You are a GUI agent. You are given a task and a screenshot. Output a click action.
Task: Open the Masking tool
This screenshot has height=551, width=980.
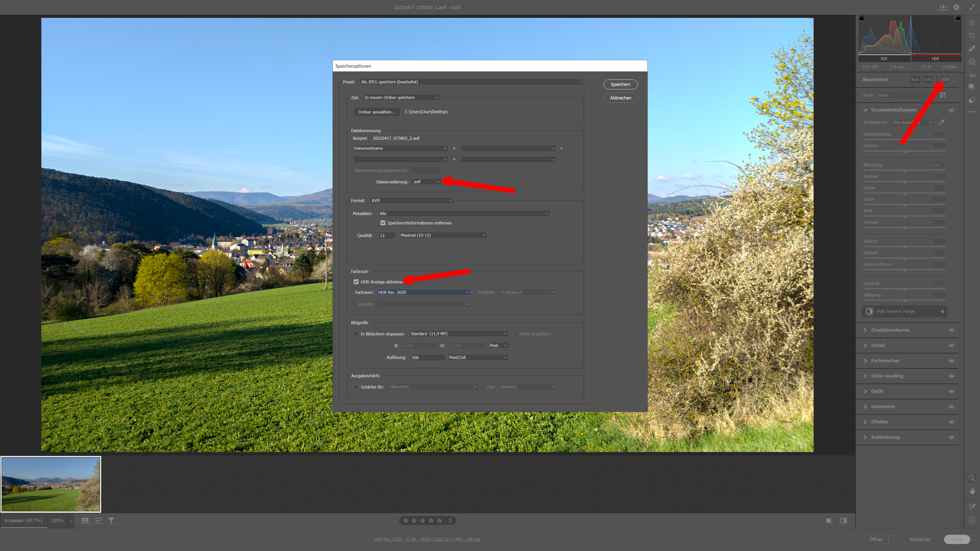[x=972, y=62]
